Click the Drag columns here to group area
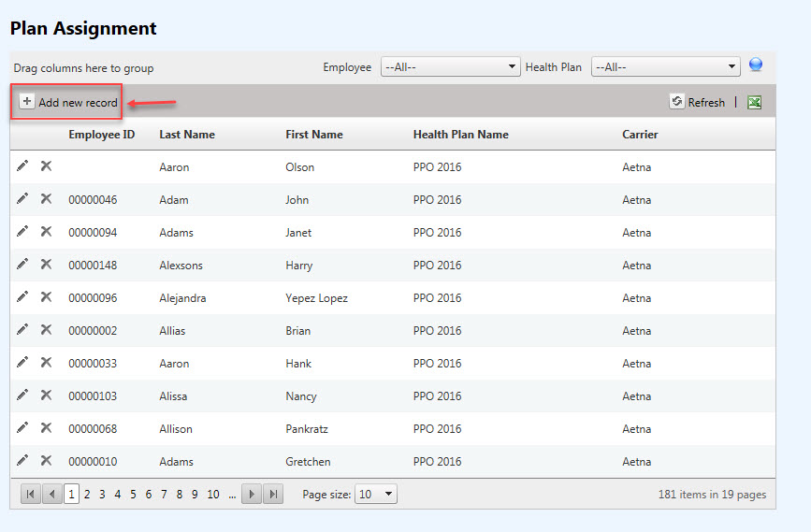This screenshot has height=532, width=811. coord(83,68)
